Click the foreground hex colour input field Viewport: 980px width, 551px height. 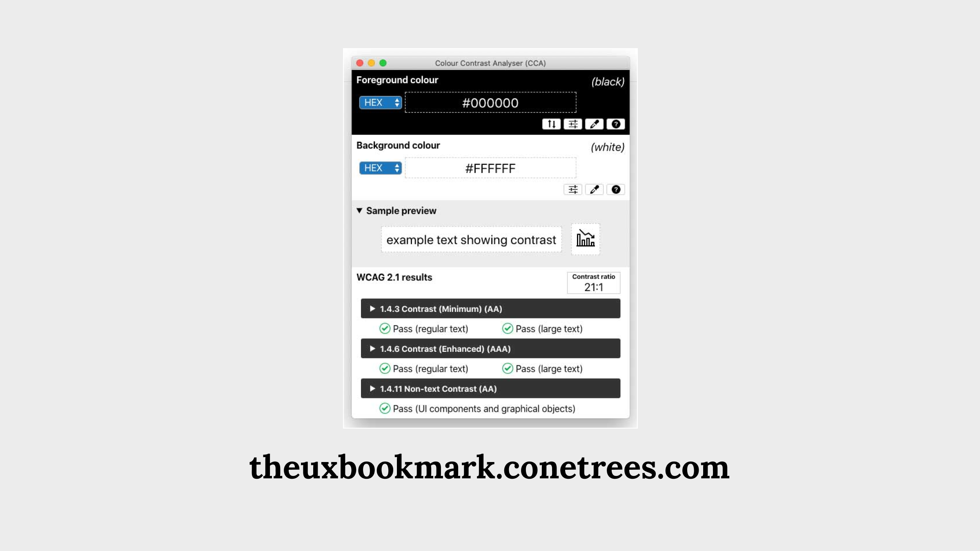tap(490, 102)
